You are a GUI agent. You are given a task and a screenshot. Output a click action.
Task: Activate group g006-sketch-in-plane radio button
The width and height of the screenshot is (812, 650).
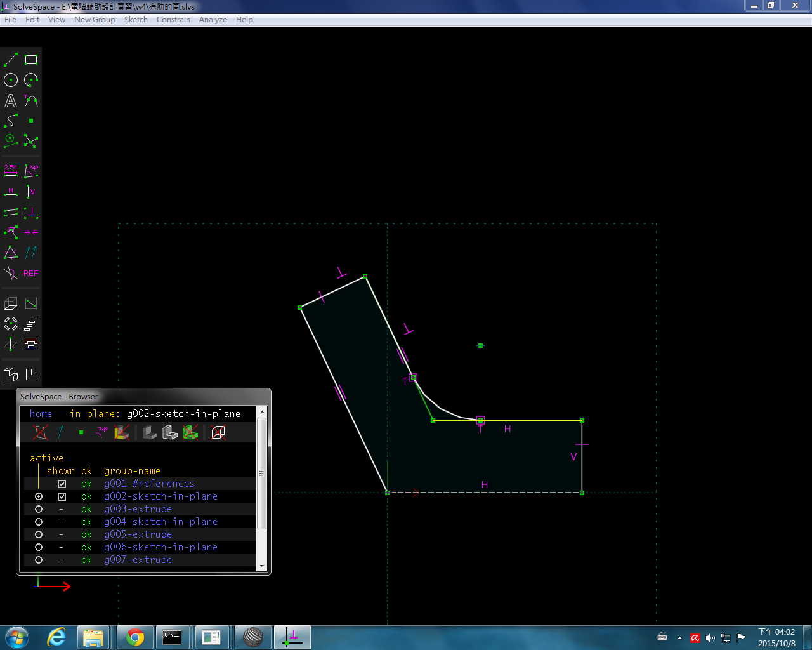[x=39, y=547]
